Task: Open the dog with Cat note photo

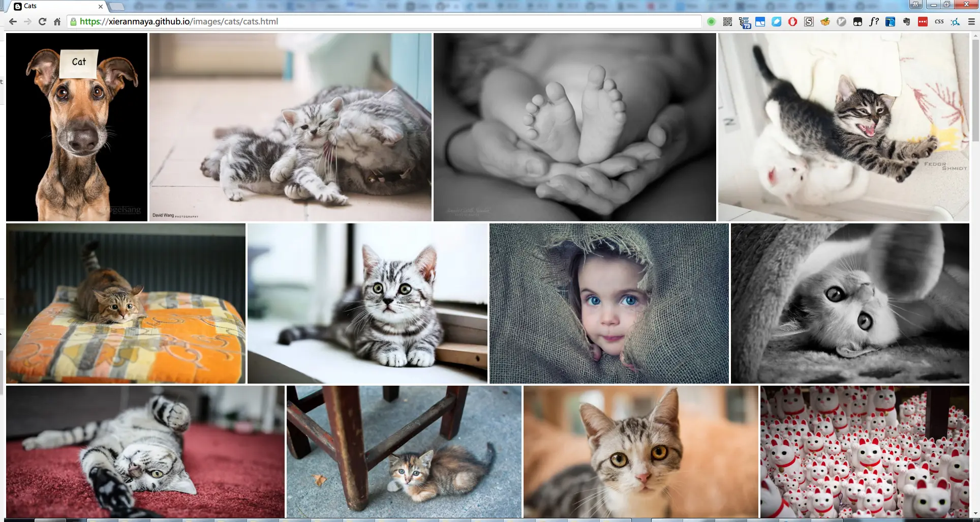Action: [x=77, y=127]
